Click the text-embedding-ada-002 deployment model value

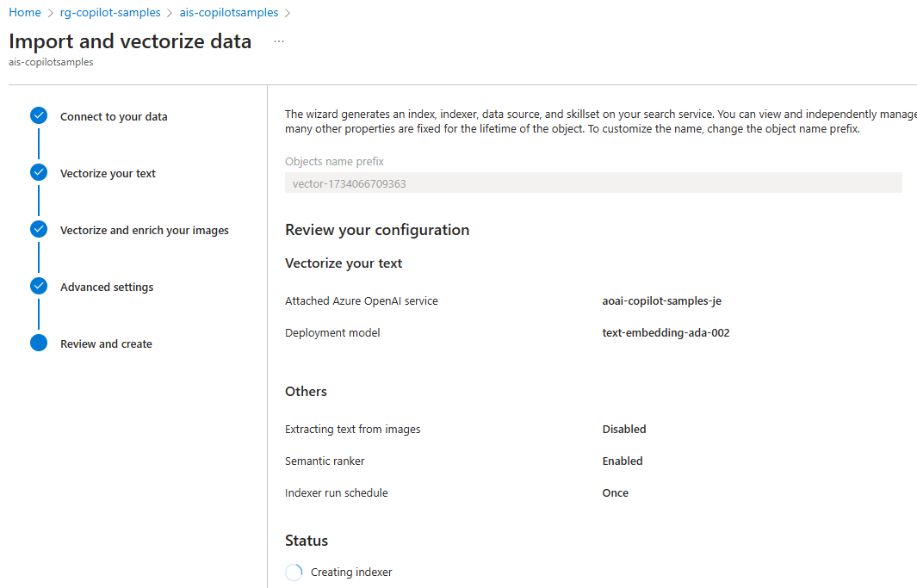[x=666, y=332]
